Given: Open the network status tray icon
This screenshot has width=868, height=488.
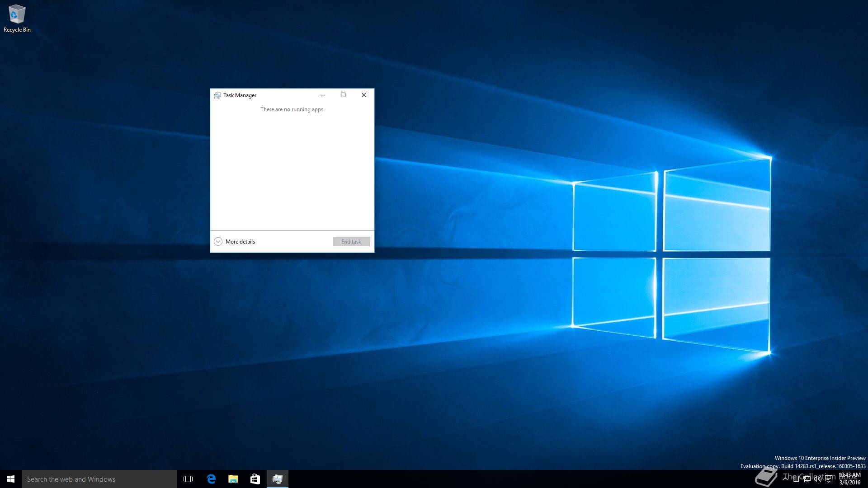Looking at the screenshot, I should tap(807, 479).
